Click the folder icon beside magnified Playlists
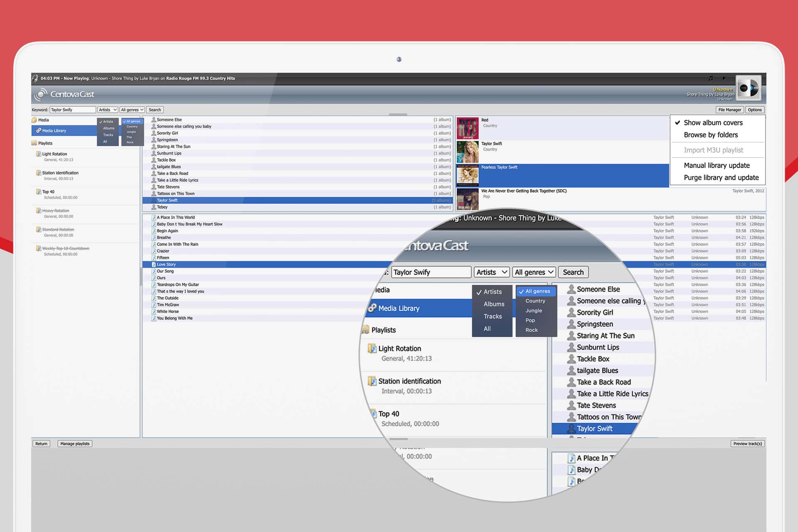Viewport: 798px width, 532px height. click(365, 330)
